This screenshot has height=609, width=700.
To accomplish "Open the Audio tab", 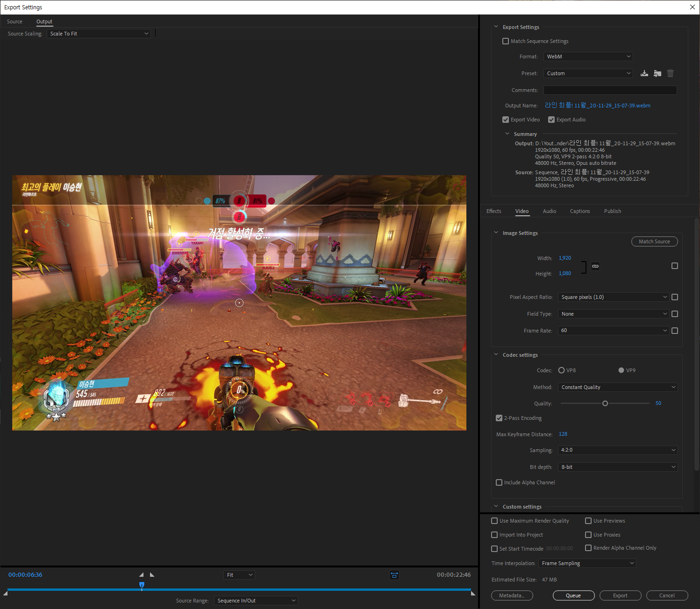I will 550,211.
